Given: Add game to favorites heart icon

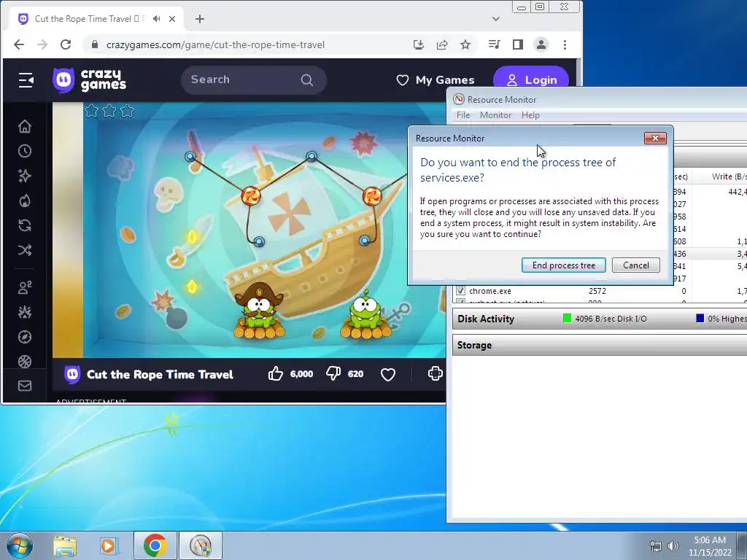Looking at the screenshot, I should click(x=388, y=374).
